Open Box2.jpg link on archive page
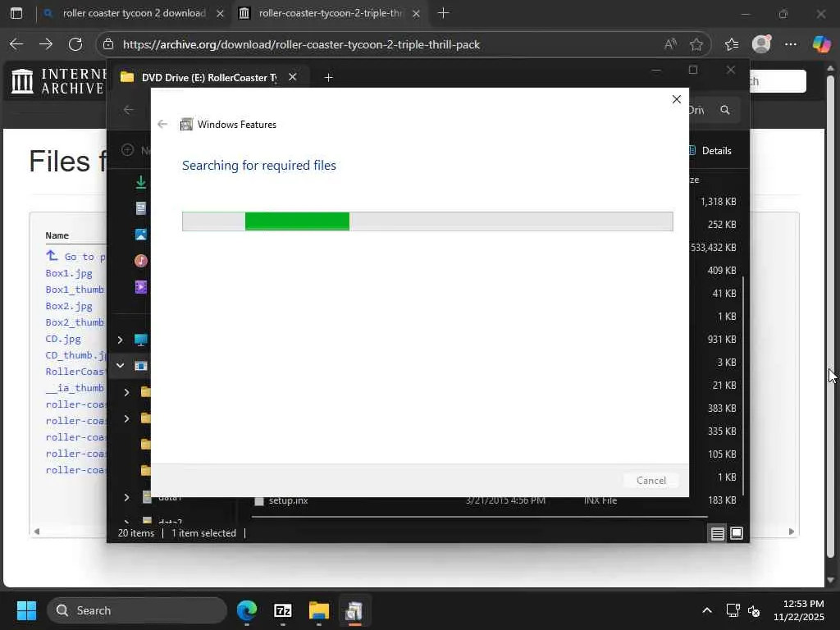 tap(69, 306)
